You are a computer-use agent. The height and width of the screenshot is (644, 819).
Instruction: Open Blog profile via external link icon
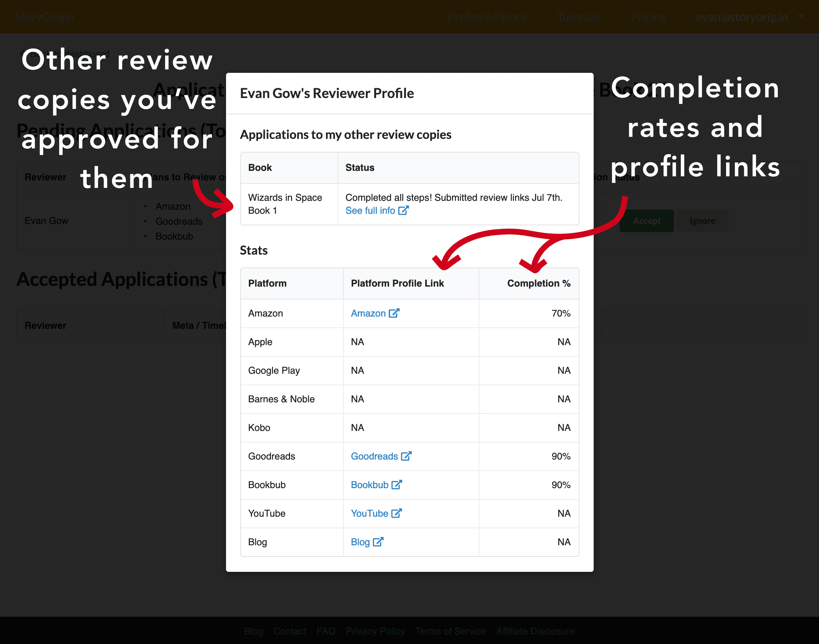coord(378,542)
